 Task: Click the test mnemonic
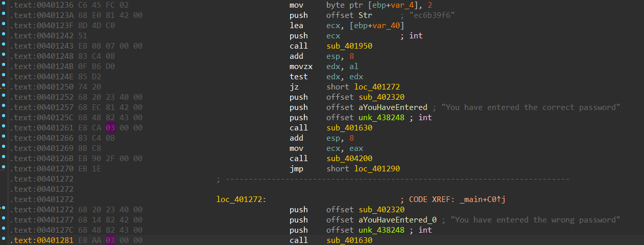[299, 77]
